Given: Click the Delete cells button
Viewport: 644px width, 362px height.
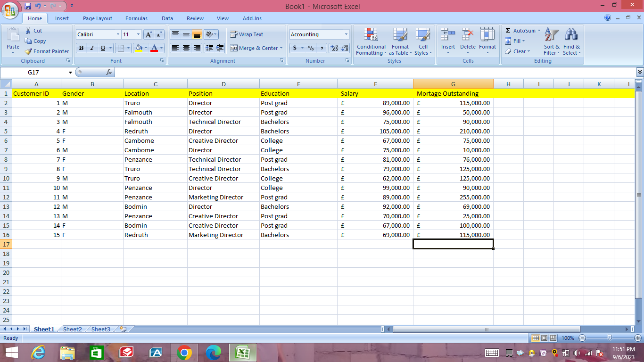Looking at the screenshot, I should (468, 41).
